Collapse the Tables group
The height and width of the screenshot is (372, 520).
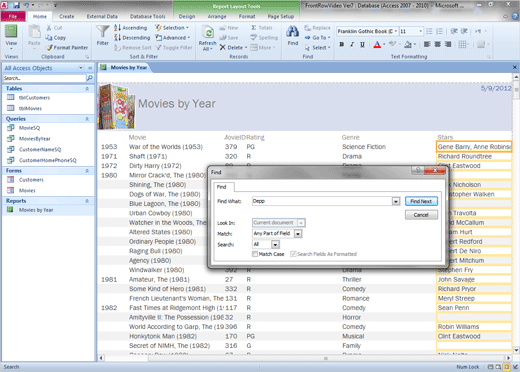point(87,89)
